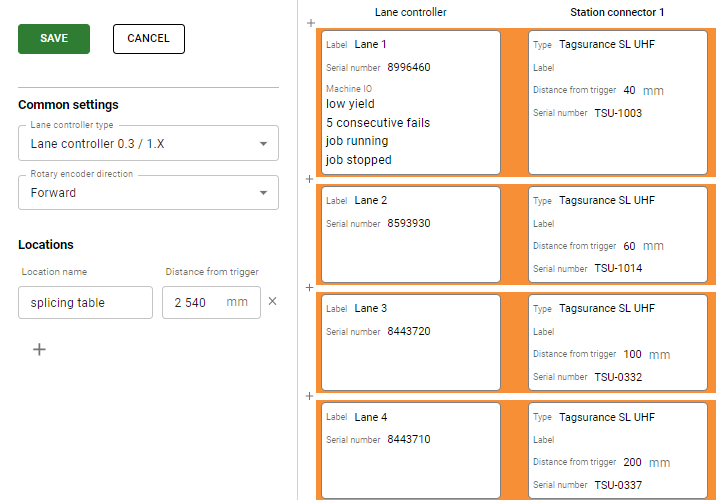Expand the Rotary encoder direction dropdown
The height and width of the screenshot is (500, 716).
point(148,193)
